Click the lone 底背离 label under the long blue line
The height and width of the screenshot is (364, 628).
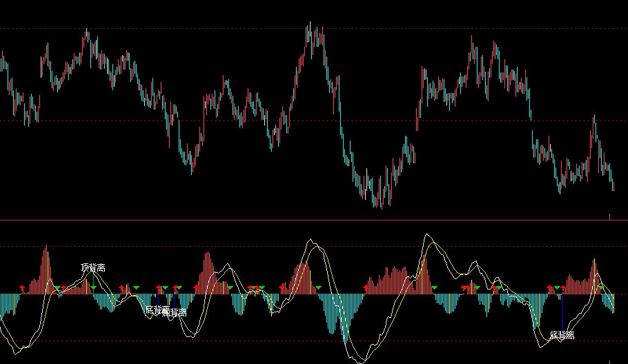tap(562, 336)
